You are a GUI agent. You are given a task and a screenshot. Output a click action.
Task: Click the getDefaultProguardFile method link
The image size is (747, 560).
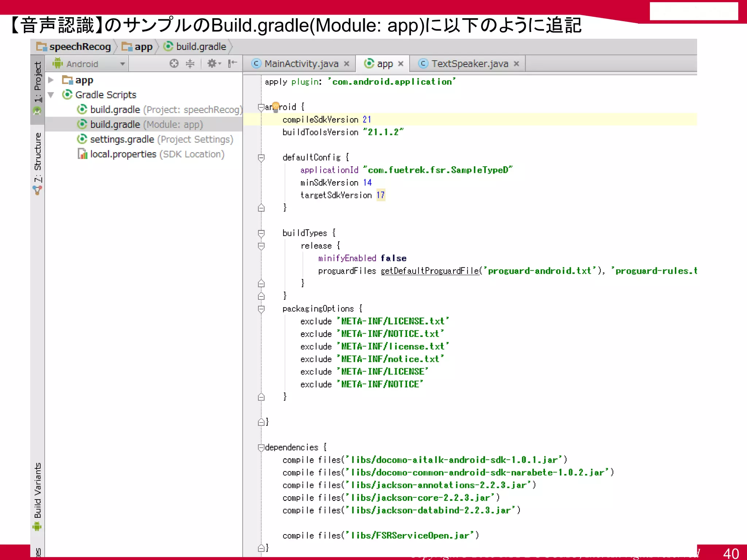click(430, 271)
